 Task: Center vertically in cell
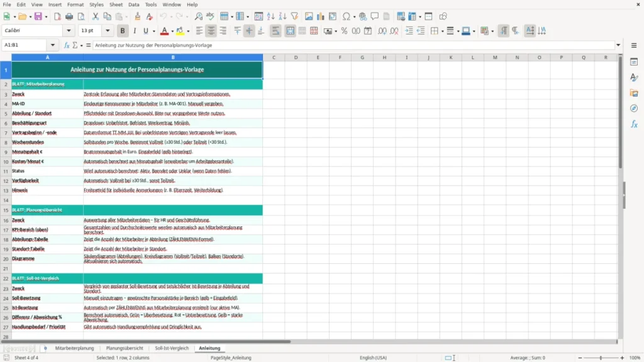pos(249,31)
